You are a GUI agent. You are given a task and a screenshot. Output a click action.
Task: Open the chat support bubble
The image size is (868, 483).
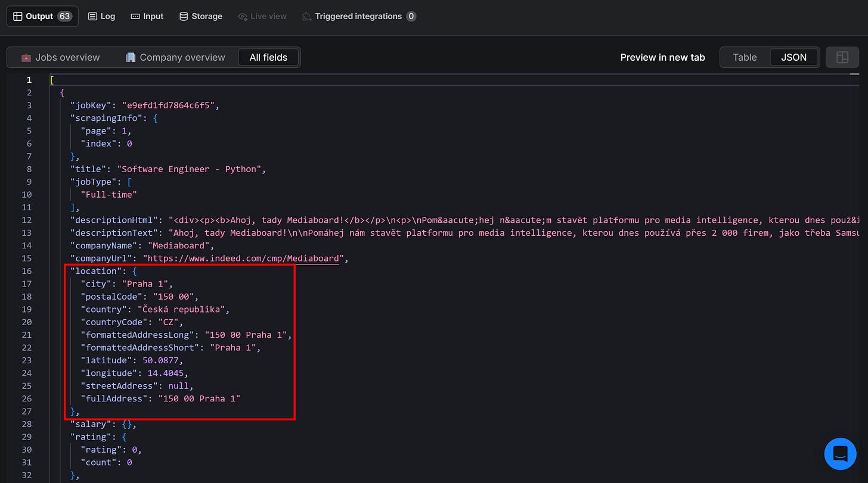tap(840, 453)
